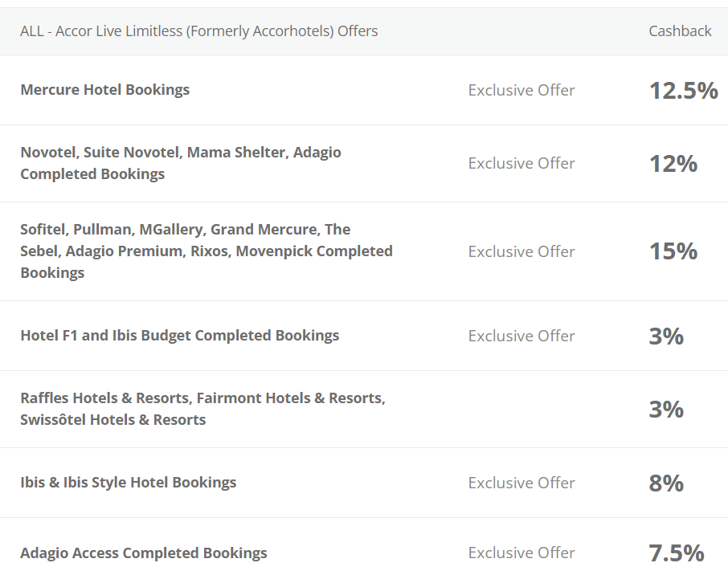Click the 12% cashback value for Novotel
This screenshot has height=571, width=728.
click(x=673, y=163)
